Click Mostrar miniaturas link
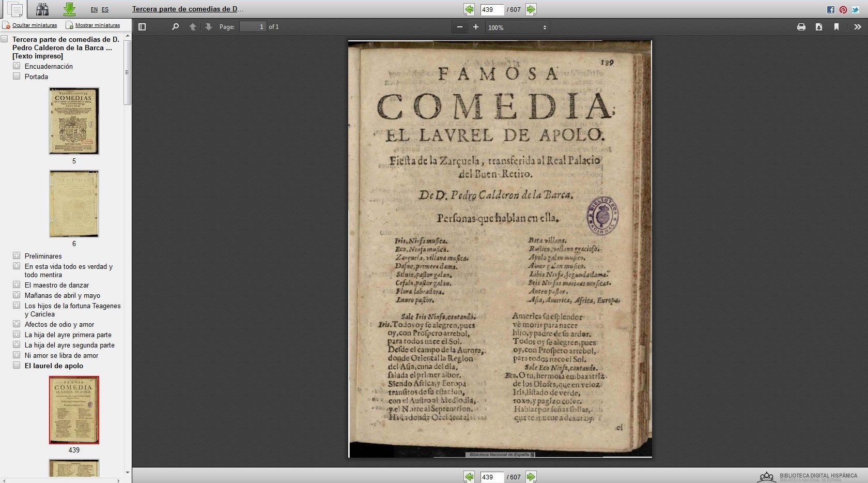Image resolution: width=868 pixels, height=483 pixels. click(97, 25)
